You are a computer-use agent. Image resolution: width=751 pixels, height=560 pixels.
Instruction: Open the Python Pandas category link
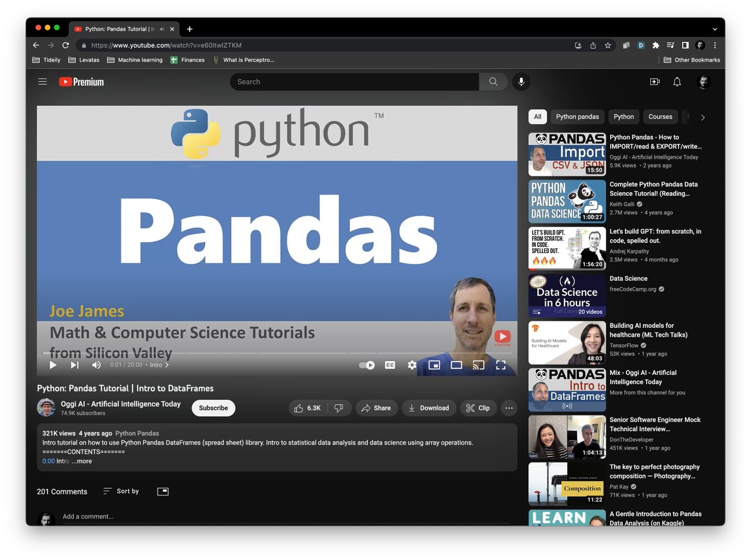coord(137,433)
